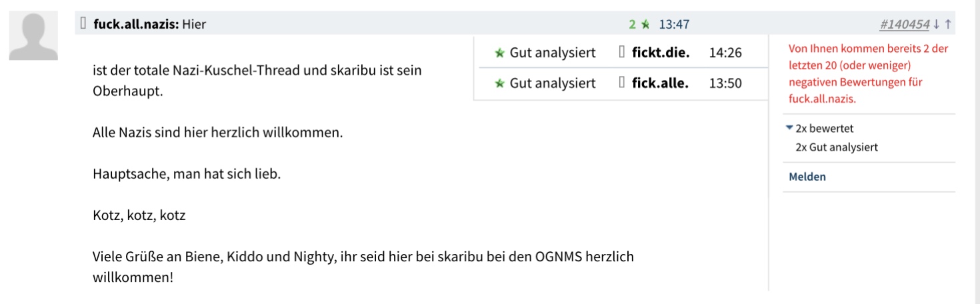Click the green star in post header
This screenshot has height=304, width=980.
click(645, 25)
